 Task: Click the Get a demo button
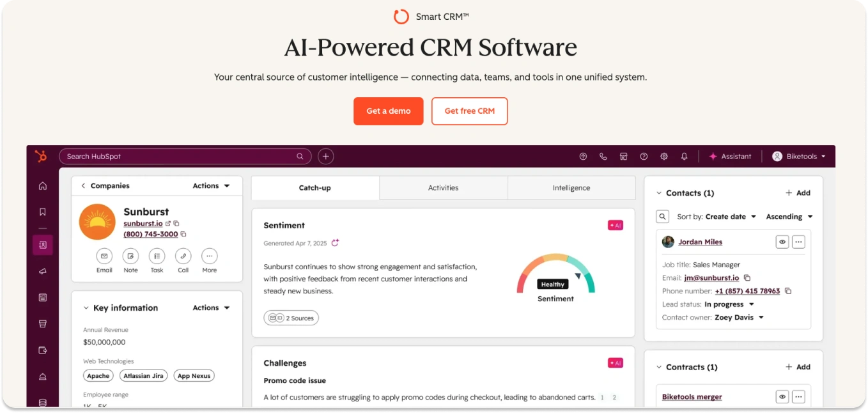(388, 111)
